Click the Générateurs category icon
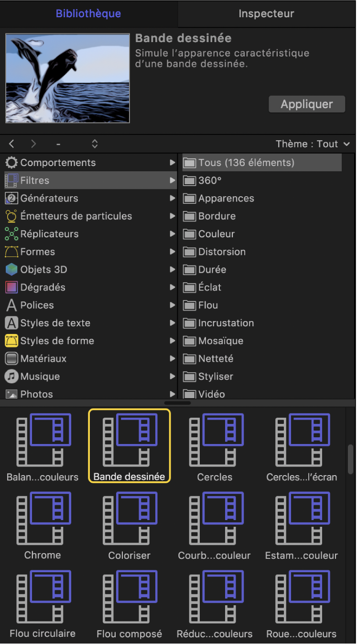This screenshot has height=644, width=357. pos(11,198)
